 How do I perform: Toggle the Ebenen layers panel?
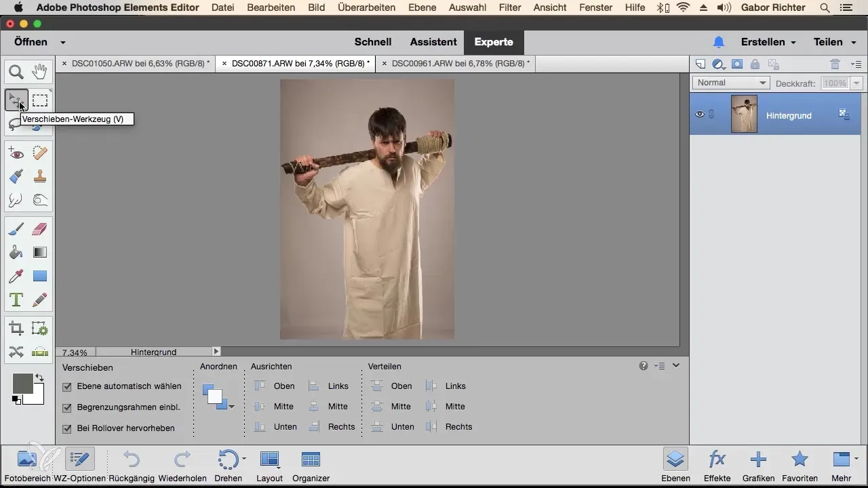pos(675,466)
